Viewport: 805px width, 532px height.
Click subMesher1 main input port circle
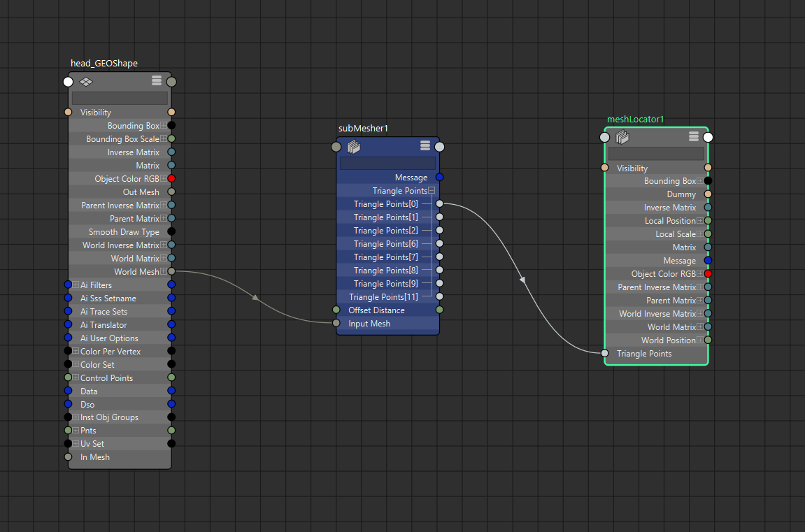pyautogui.click(x=336, y=147)
